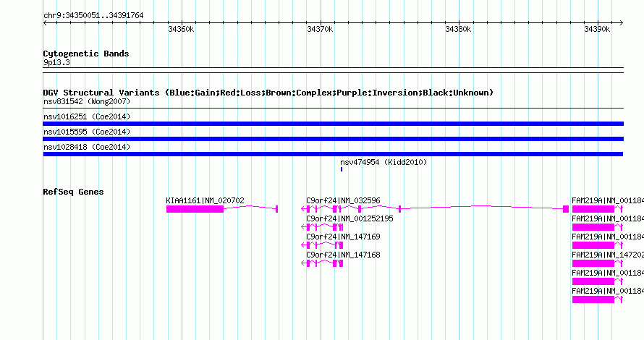The width and height of the screenshot is (644, 340).
Task: Click the 34390k ruler tick label
Action: coord(597,30)
